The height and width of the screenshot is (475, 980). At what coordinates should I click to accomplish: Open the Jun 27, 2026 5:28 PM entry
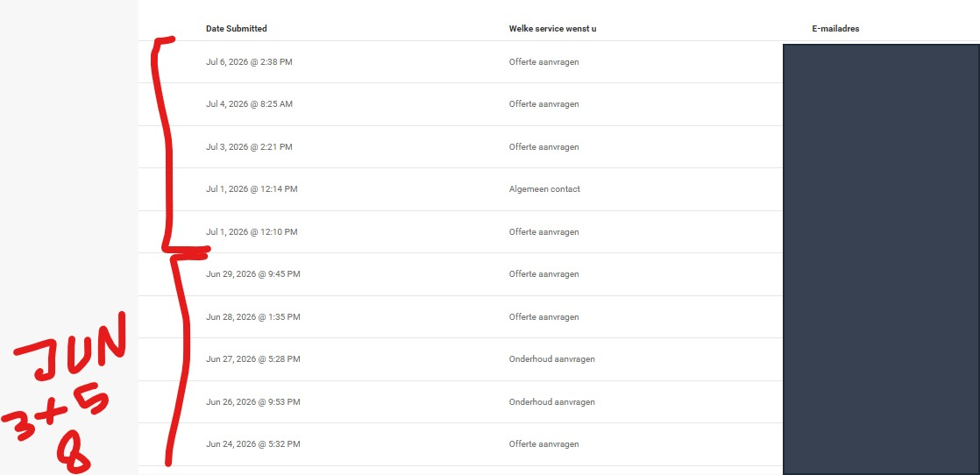pos(252,359)
